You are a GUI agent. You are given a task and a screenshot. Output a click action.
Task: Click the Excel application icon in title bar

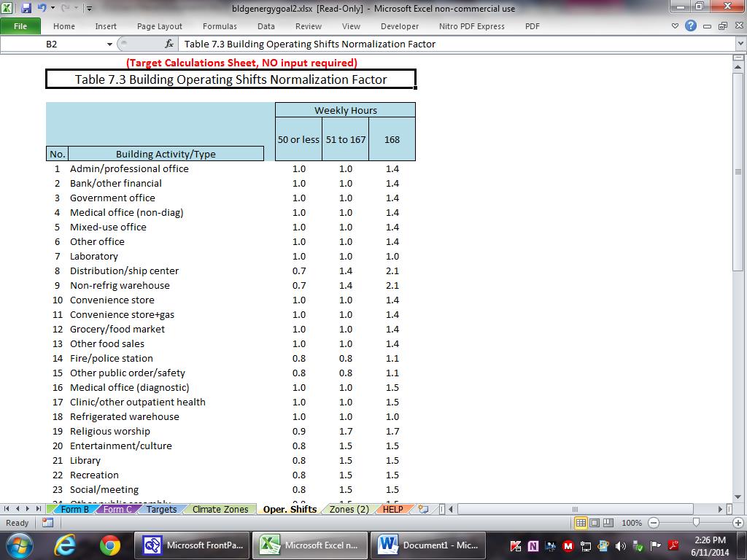tap(7, 8)
